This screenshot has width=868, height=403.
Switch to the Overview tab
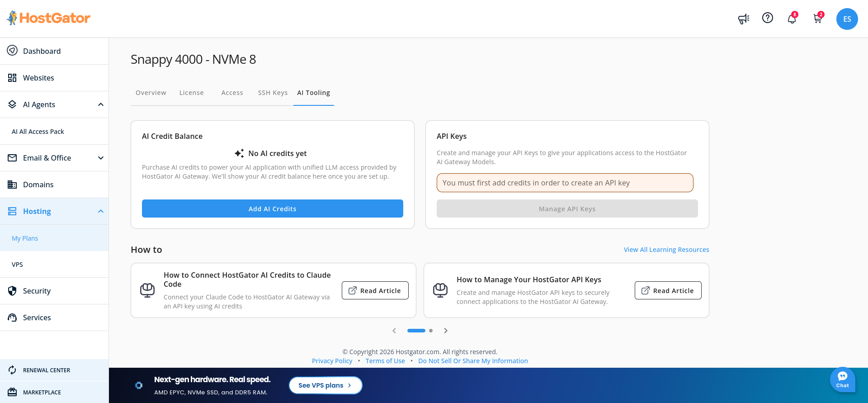point(151,93)
